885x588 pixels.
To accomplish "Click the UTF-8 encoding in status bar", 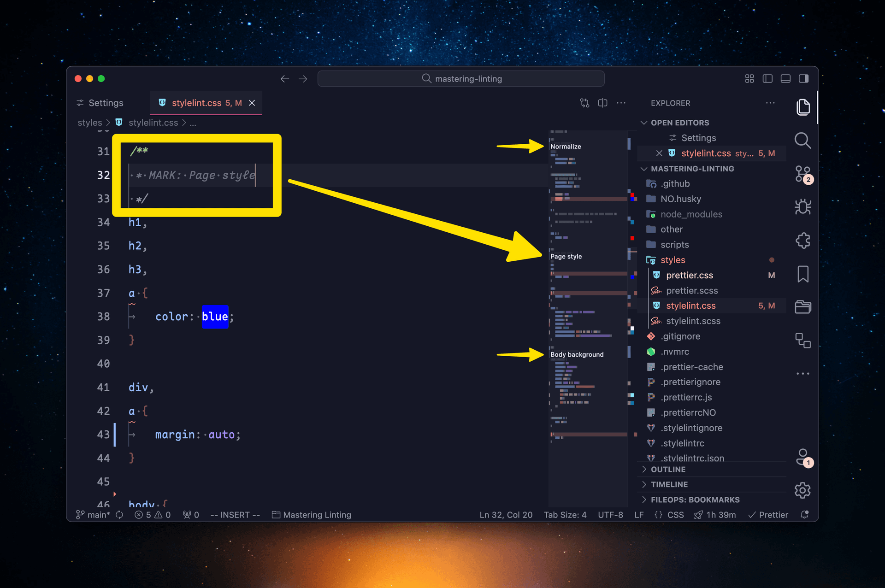I will (610, 515).
